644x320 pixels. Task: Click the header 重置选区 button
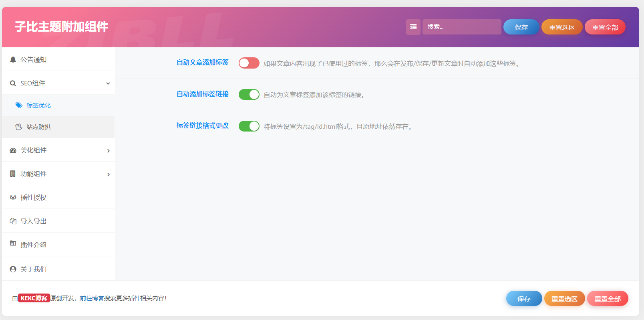pos(562,27)
